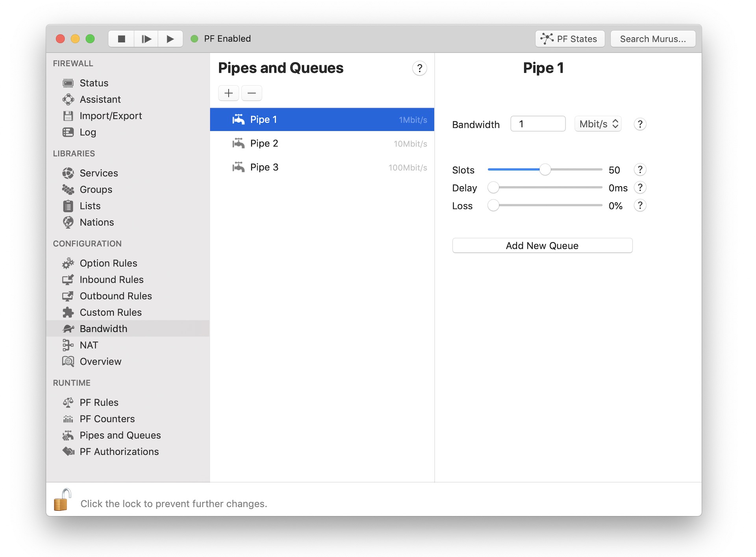Image resolution: width=756 pixels, height=557 pixels.
Task: Click the Pipes and Queues sidebar icon
Action: coord(68,435)
